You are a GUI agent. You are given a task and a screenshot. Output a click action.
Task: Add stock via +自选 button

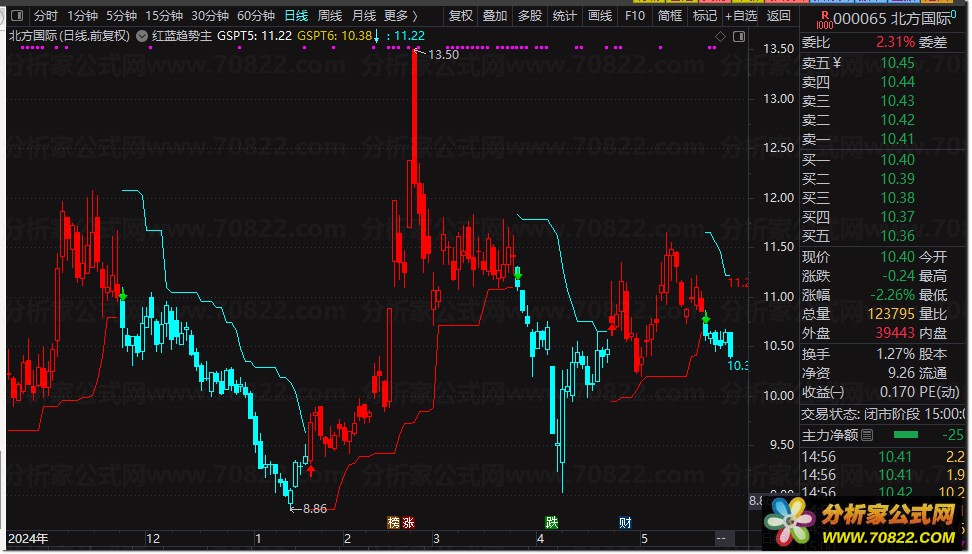tap(741, 15)
